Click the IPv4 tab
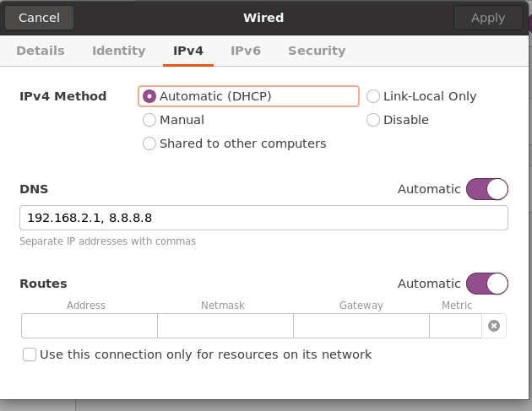Viewport: 532px width, 411px height. pyautogui.click(x=188, y=51)
